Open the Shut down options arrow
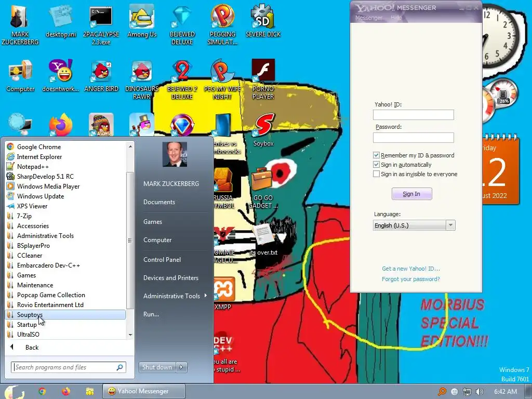This screenshot has height=399, width=532. pos(181,367)
